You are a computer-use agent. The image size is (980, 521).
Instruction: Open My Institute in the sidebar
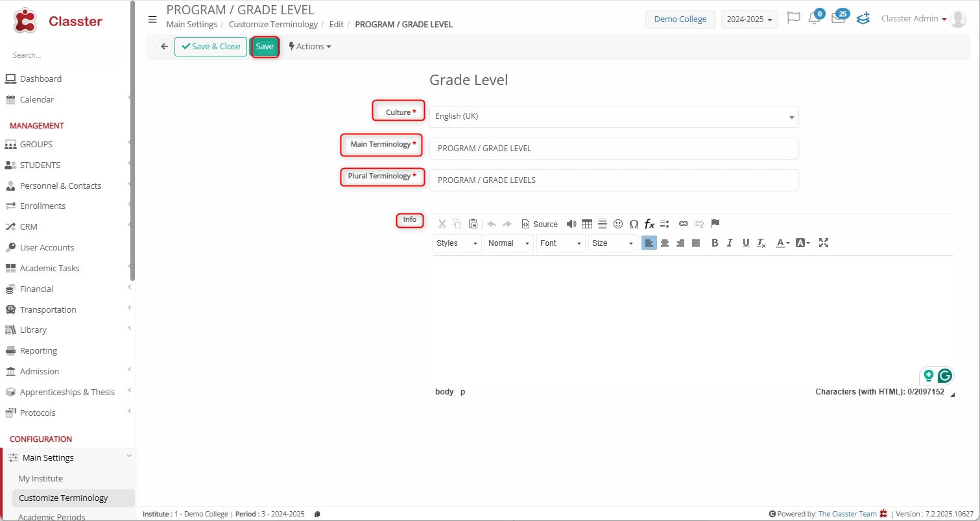(x=41, y=478)
